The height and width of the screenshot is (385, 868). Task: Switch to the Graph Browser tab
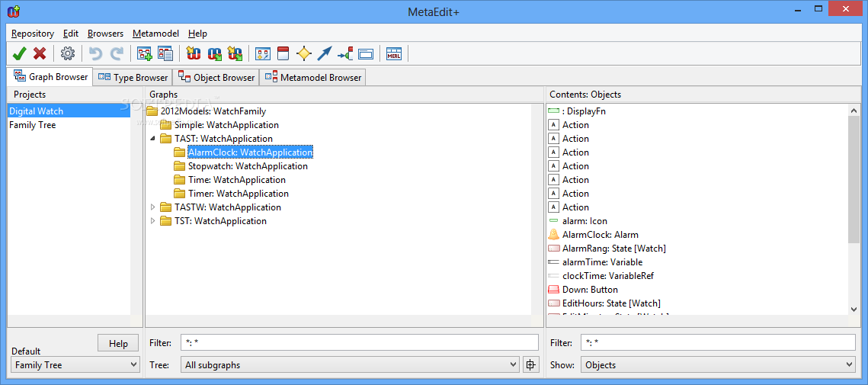(50, 77)
